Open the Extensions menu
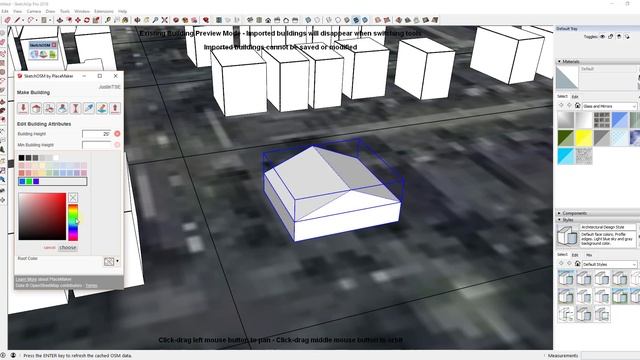The height and width of the screenshot is (360, 640). click(x=104, y=11)
